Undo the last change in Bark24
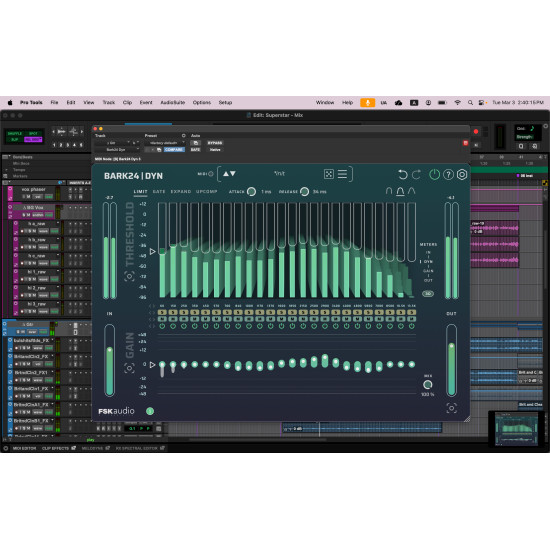 pyautogui.click(x=403, y=174)
